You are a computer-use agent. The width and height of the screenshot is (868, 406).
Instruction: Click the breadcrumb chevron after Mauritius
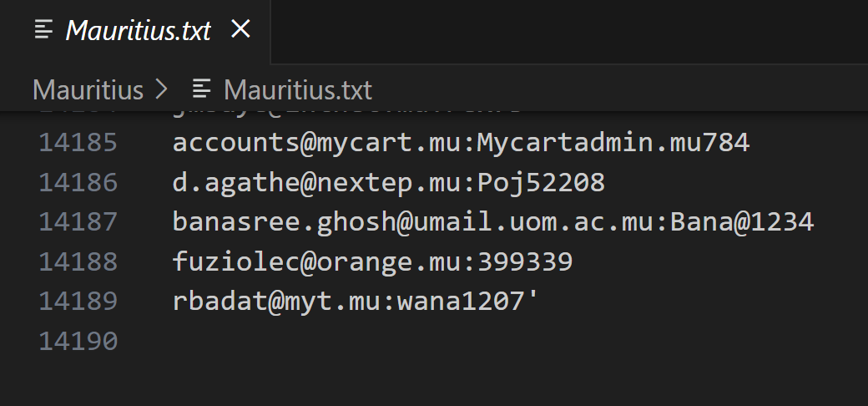click(x=162, y=89)
